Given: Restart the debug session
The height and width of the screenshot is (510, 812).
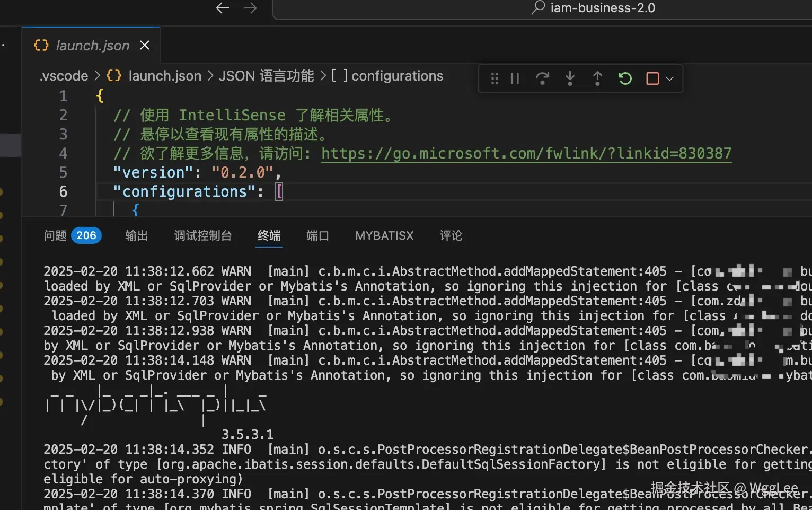Looking at the screenshot, I should 625,78.
